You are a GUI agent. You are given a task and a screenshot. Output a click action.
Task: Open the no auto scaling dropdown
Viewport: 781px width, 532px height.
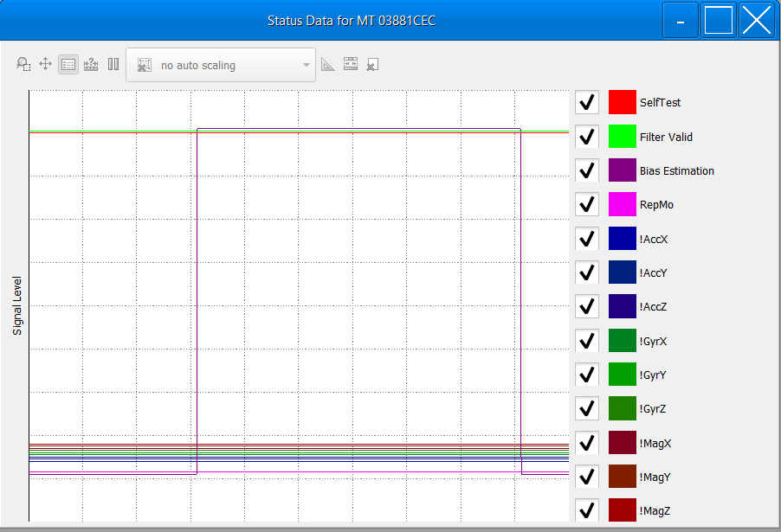click(221, 64)
